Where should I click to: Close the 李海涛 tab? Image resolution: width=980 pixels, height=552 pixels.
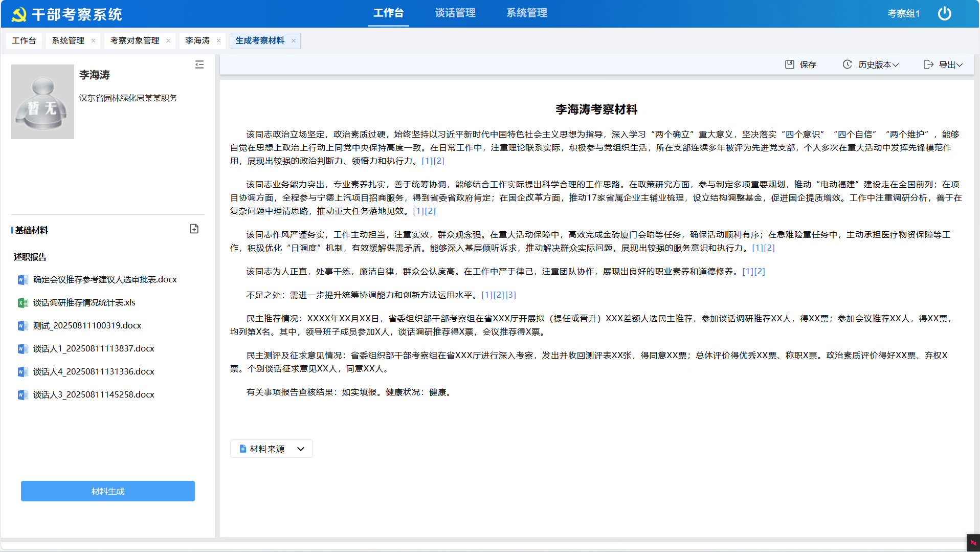point(218,41)
